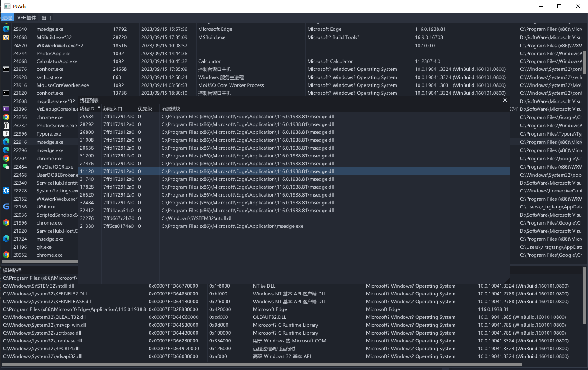The image size is (588, 370).
Task: Click the Edge icon for PID 25040
Action: (6, 29)
